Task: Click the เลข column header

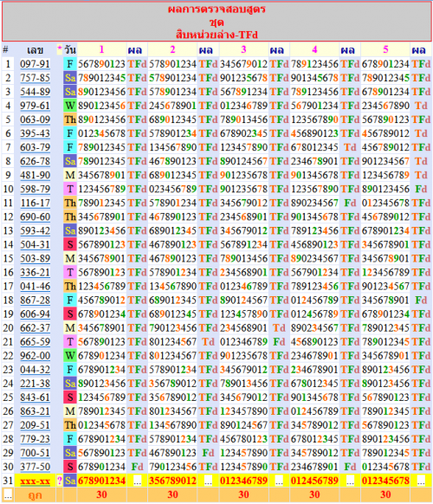Action: [35, 50]
